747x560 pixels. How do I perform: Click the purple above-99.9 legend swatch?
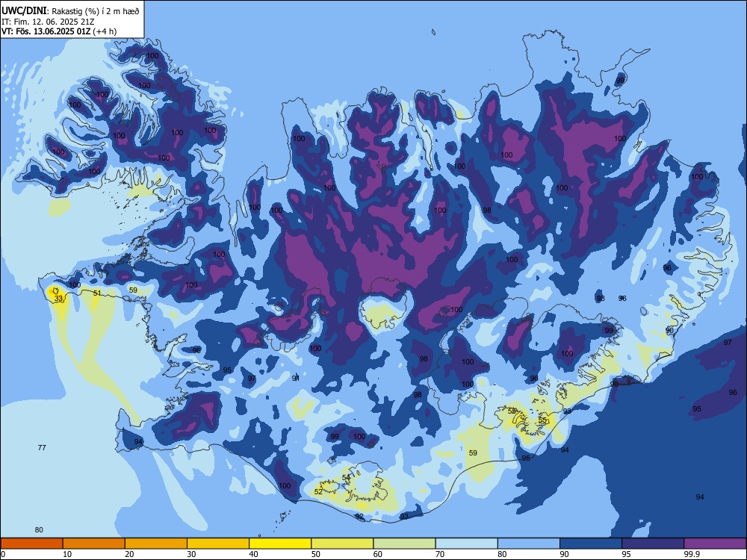click(715, 544)
